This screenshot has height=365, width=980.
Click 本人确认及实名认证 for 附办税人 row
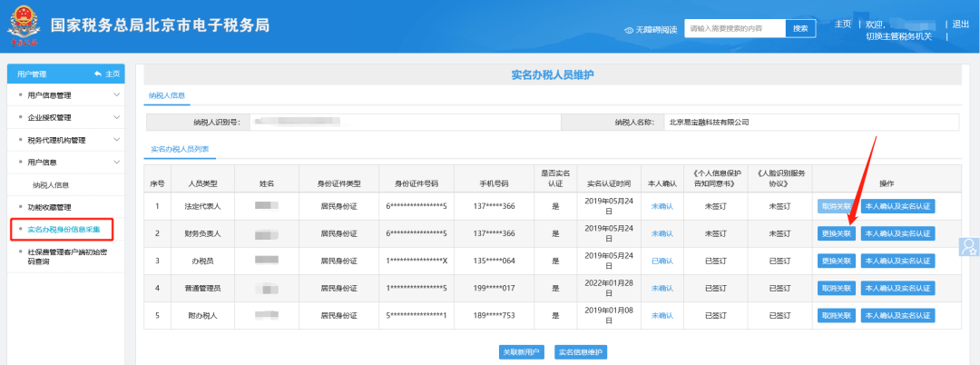pyautogui.click(x=897, y=316)
